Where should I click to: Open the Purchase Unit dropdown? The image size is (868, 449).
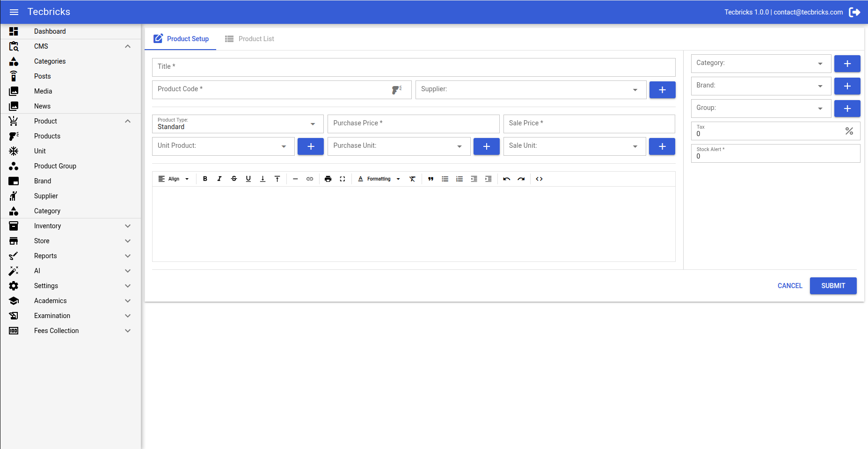point(399,146)
